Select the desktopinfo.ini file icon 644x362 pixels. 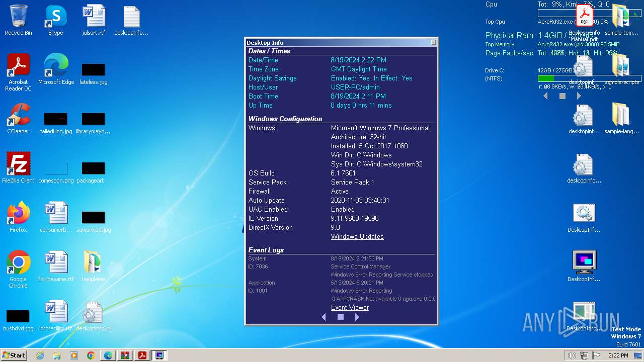(94, 316)
